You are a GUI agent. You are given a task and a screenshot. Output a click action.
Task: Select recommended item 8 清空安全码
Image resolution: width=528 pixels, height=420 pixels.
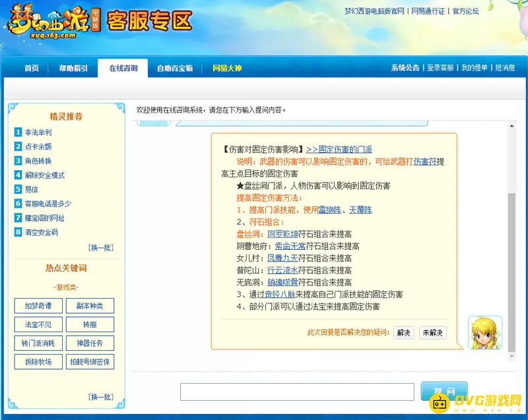pos(41,232)
